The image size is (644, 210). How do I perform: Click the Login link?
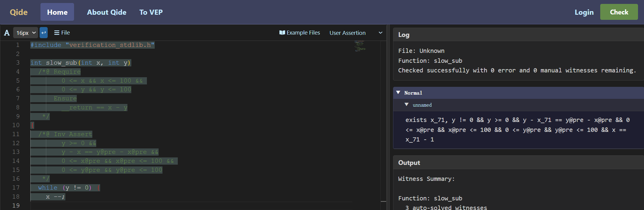584,12
